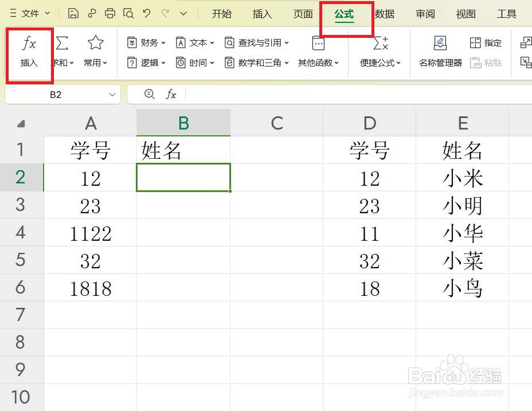Switch to the 开始 Home tab

pyautogui.click(x=221, y=14)
